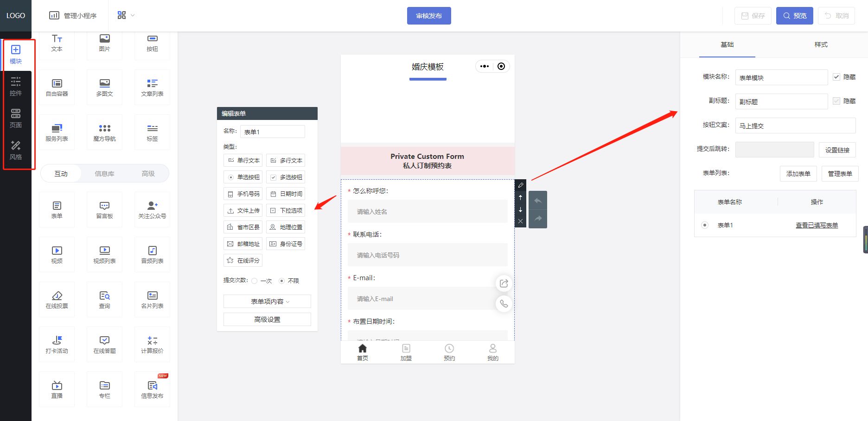Click the redo arrow beside the form
The width and height of the screenshot is (868, 421).
click(538, 219)
